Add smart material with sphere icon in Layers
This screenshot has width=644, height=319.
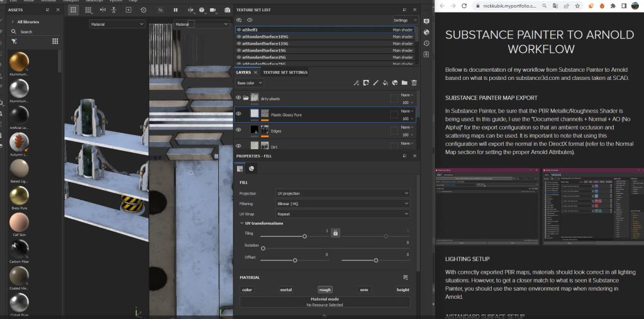[x=395, y=82]
